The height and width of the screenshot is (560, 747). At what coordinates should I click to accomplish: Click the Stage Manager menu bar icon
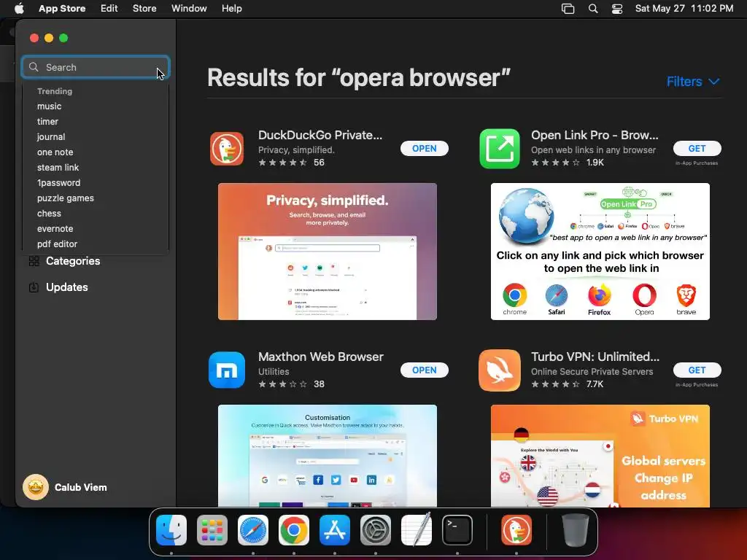pos(568,9)
